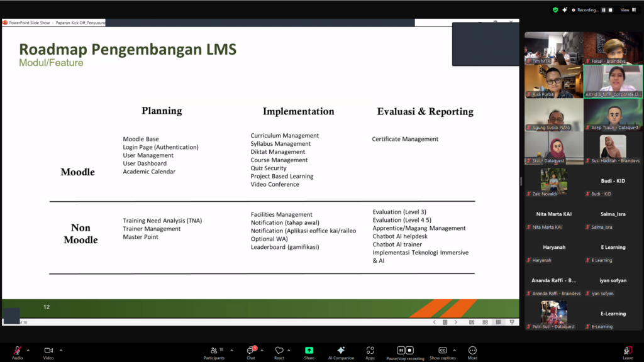Stop recording using top bar stop button
Image resolution: width=644 pixels, height=362 pixels.
point(611,10)
